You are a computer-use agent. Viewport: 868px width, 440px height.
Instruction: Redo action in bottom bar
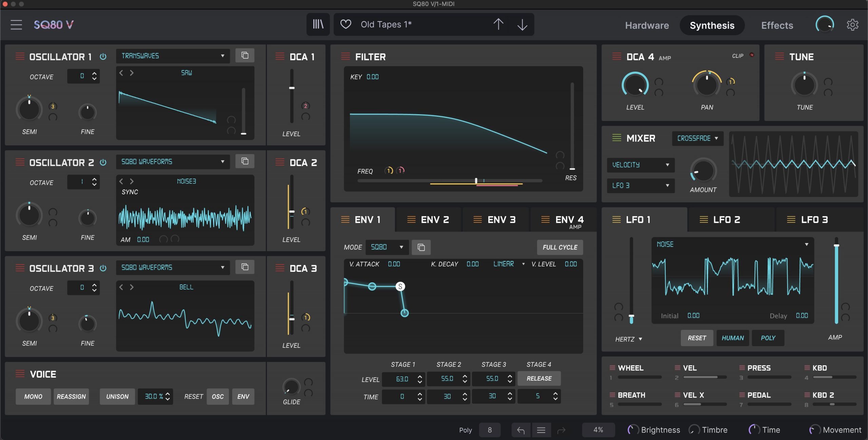[561, 430]
